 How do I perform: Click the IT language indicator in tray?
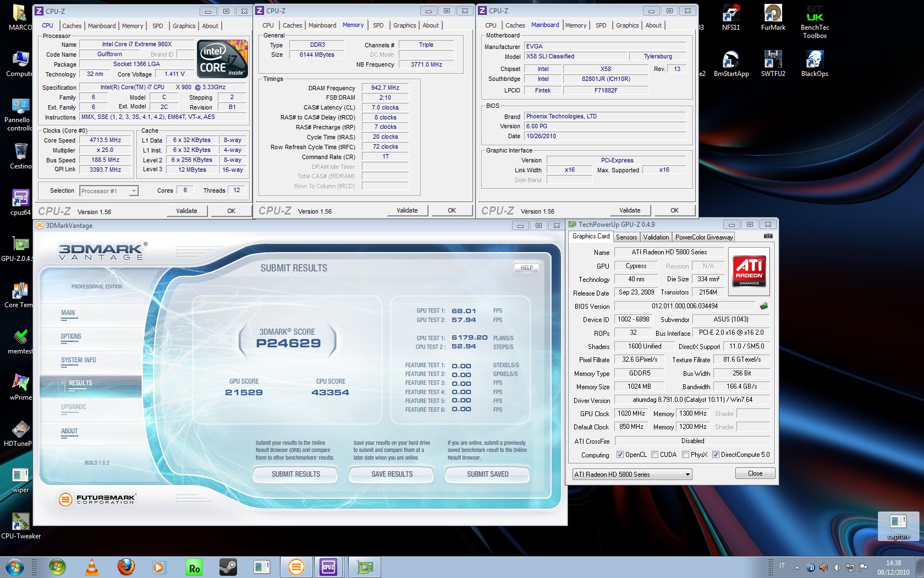[x=782, y=566]
